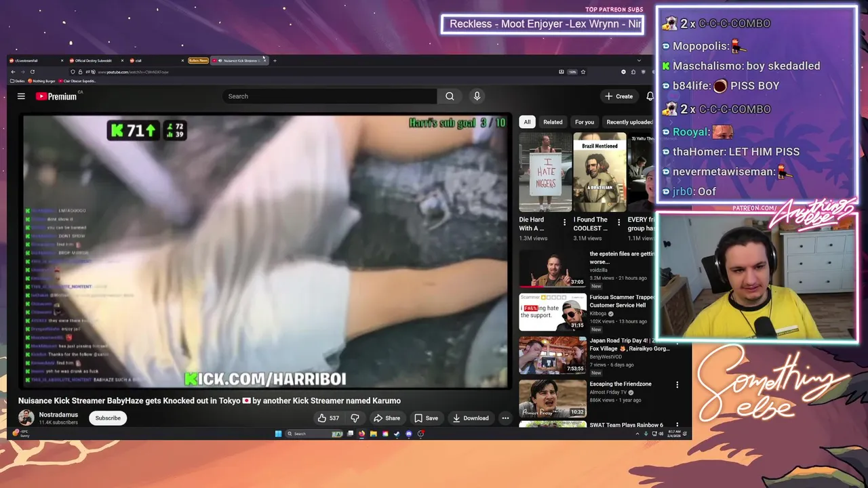Open Escaping the Friendzone video thumbnail

tap(553, 399)
